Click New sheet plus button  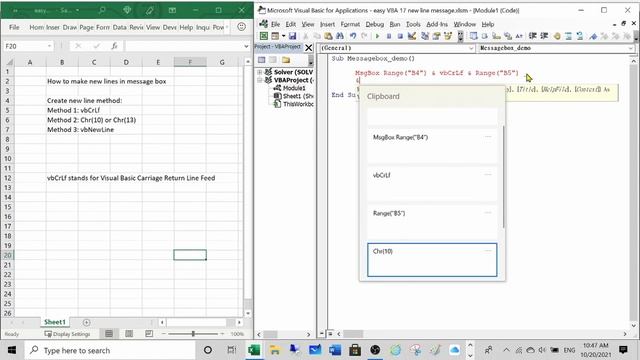pyautogui.click(x=87, y=322)
